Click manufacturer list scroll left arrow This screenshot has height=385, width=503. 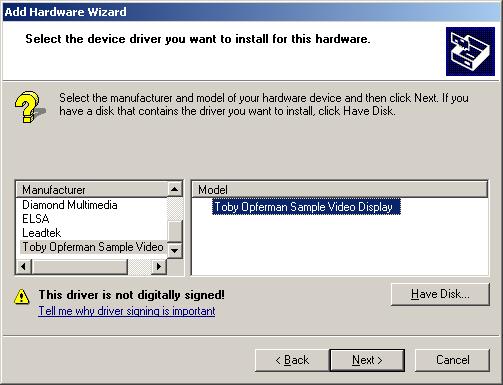point(24,266)
